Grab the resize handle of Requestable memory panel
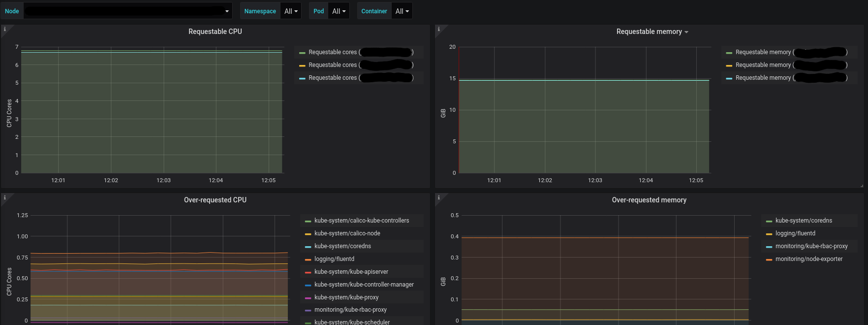The image size is (868, 325). point(861,186)
